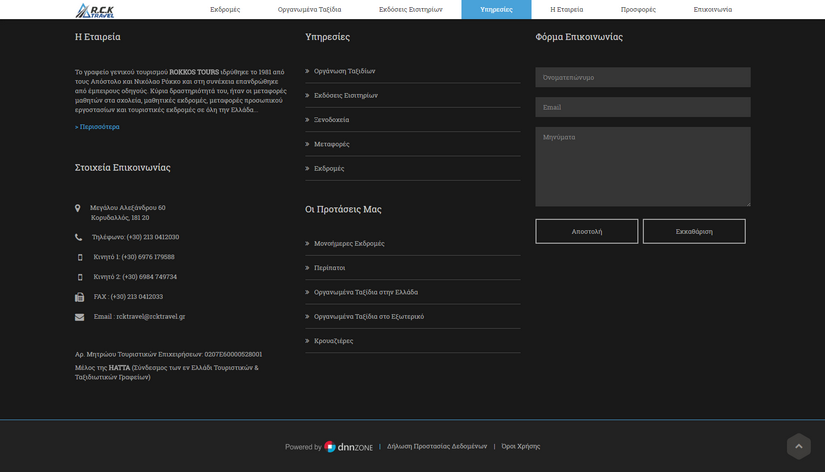This screenshot has width=825, height=472.
Task: Click the telephone handset icon
Action: pyautogui.click(x=79, y=237)
